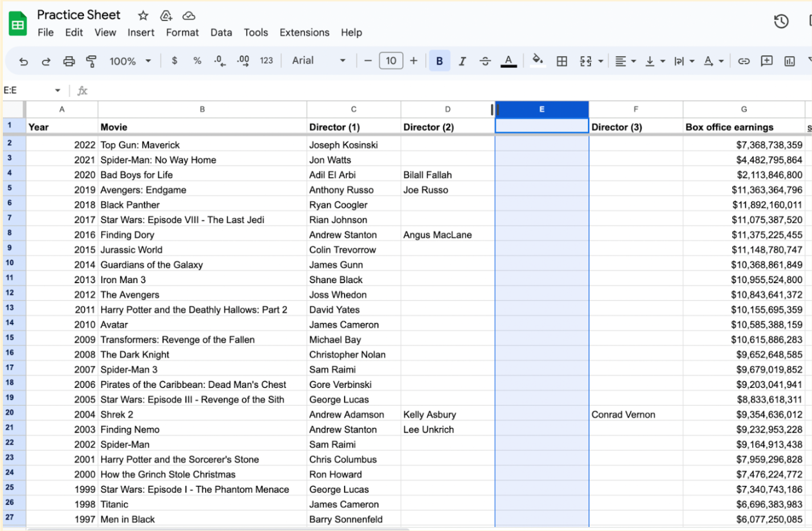Screen dimensions: 812x531
Task: Open the Arial font dropdown
Action: pos(319,60)
